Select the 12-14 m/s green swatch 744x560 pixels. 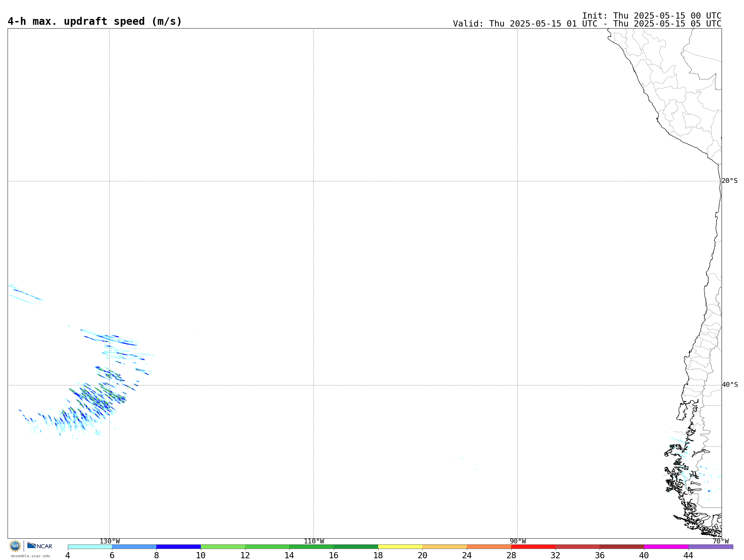coord(267,547)
